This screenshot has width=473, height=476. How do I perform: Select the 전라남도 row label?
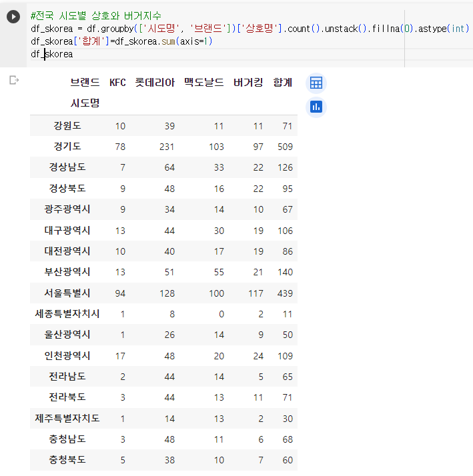pos(67,377)
